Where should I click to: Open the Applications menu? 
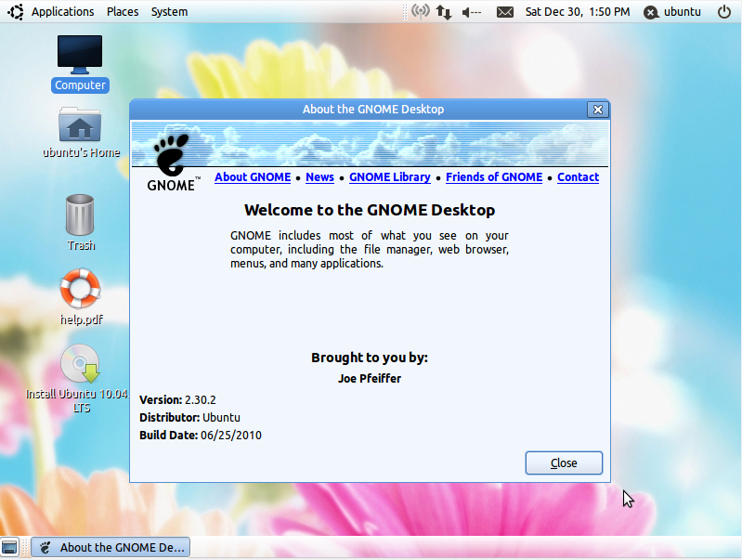click(x=62, y=12)
